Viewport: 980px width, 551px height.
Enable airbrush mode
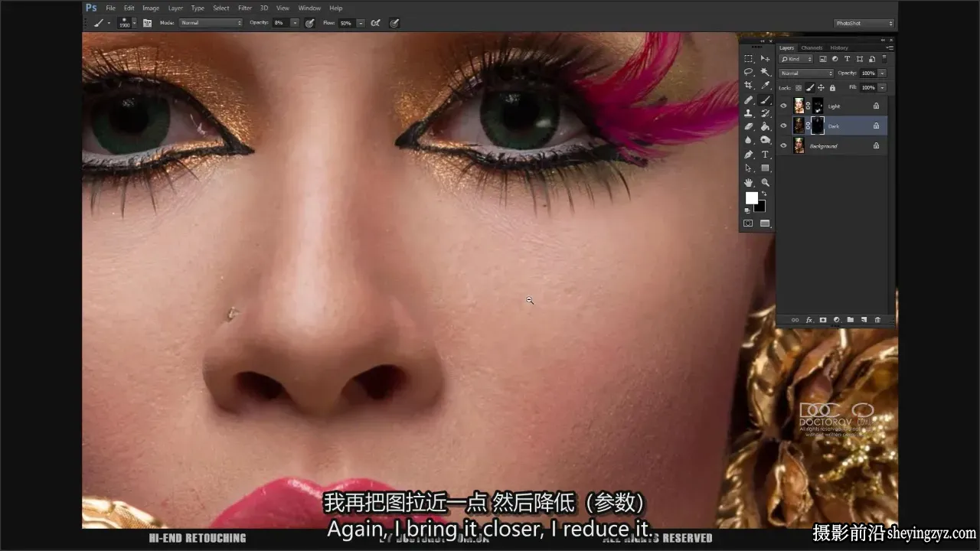tap(375, 23)
